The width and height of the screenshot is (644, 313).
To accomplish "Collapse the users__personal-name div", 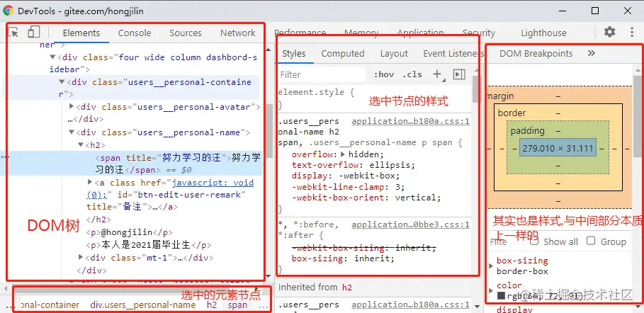I will coord(72,132).
